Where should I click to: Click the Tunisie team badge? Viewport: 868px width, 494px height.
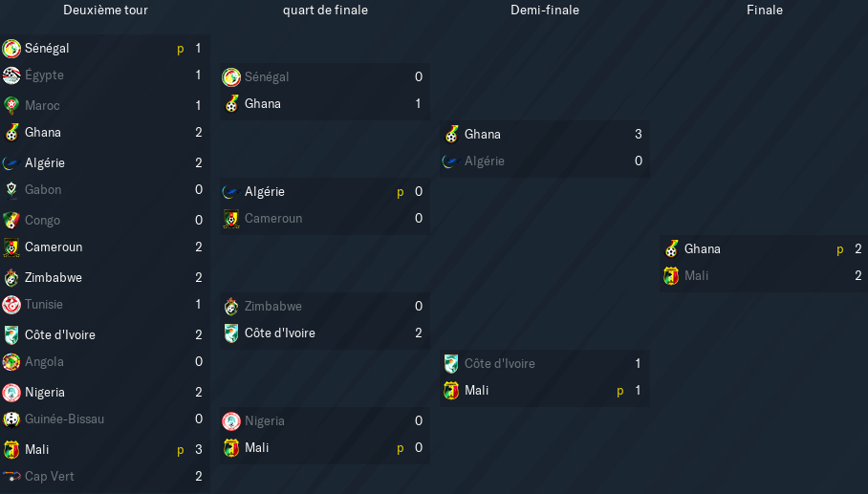tap(11, 304)
